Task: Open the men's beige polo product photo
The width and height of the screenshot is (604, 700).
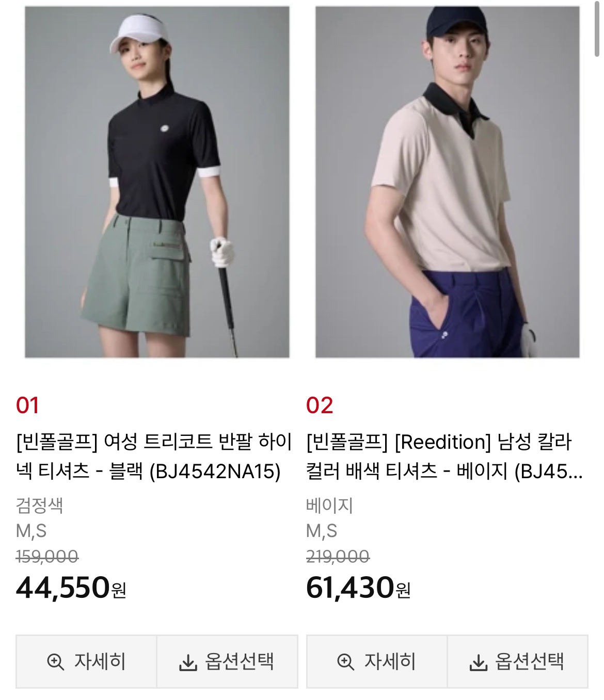Action: pos(448,182)
